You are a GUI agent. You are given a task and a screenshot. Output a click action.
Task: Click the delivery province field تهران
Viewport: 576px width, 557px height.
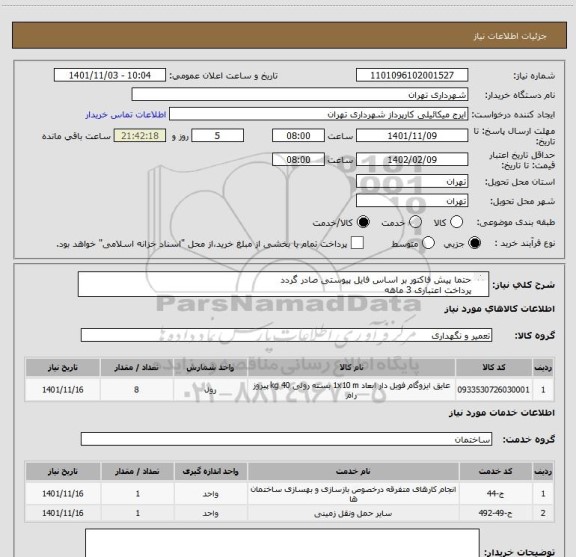pyautogui.click(x=412, y=182)
